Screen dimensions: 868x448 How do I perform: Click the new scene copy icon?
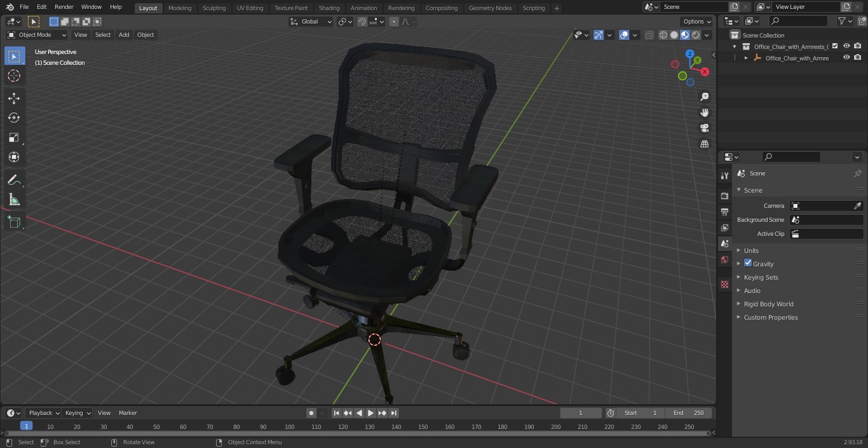(x=734, y=7)
